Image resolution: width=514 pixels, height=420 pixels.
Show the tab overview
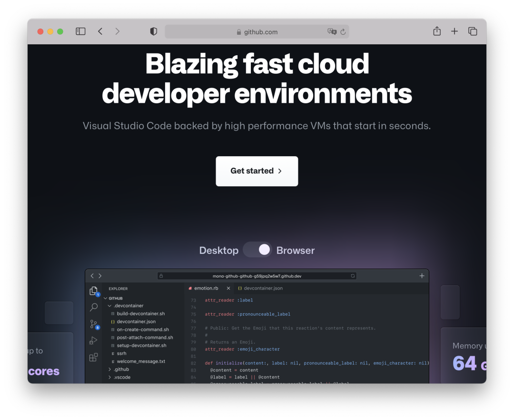473,31
